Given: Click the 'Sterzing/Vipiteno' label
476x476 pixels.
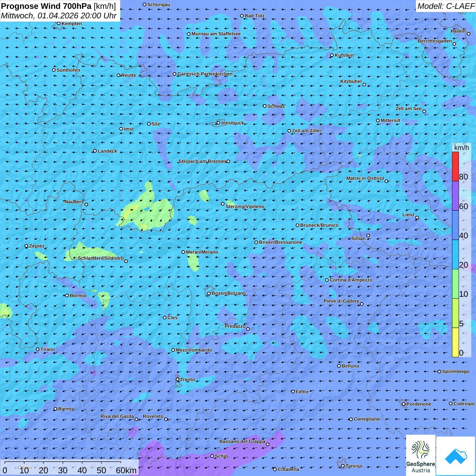Looking at the screenshot, I should (245, 206).
